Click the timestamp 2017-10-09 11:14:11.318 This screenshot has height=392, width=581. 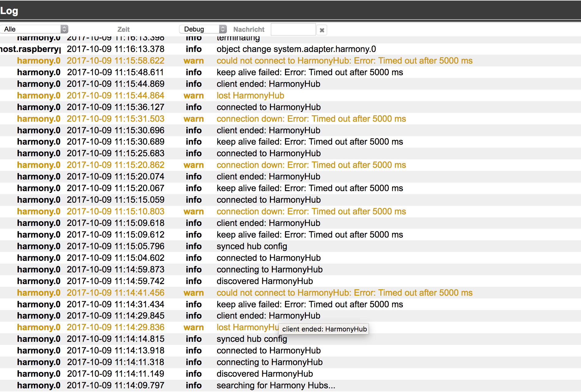click(115, 362)
